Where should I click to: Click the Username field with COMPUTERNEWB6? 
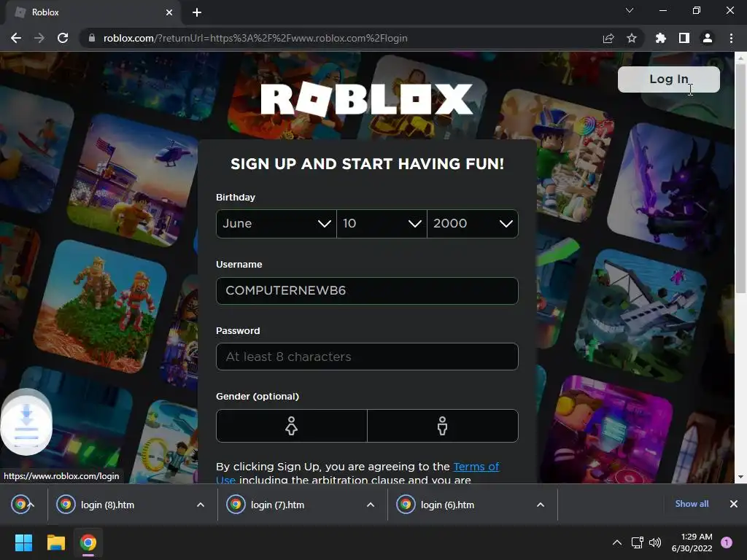pyautogui.click(x=367, y=290)
